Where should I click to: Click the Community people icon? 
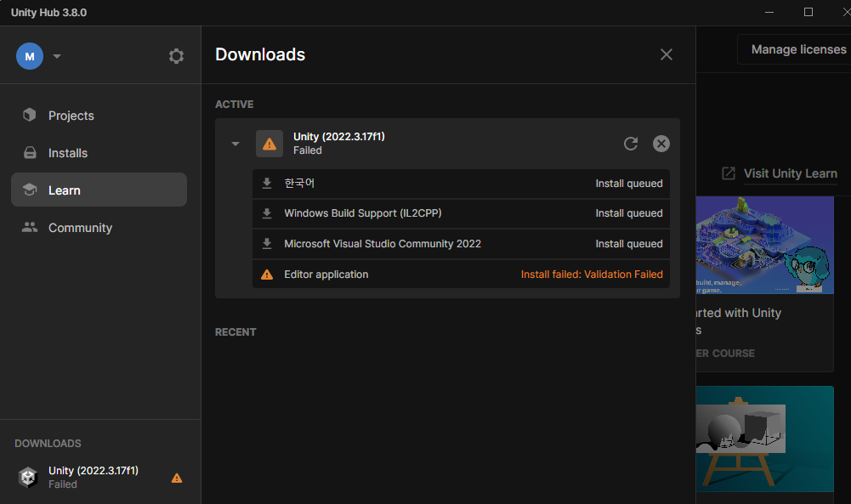tap(30, 227)
